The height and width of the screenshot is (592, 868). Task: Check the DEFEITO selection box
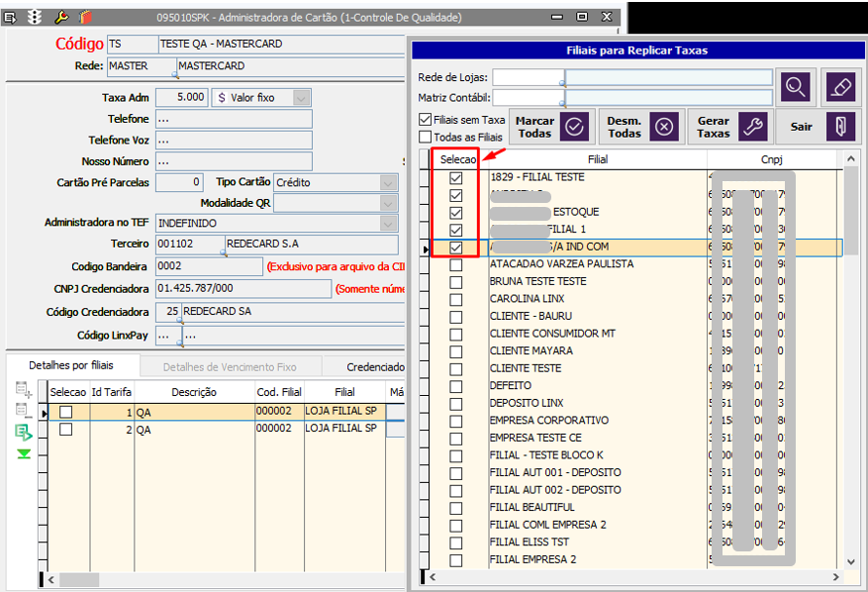click(x=455, y=386)
